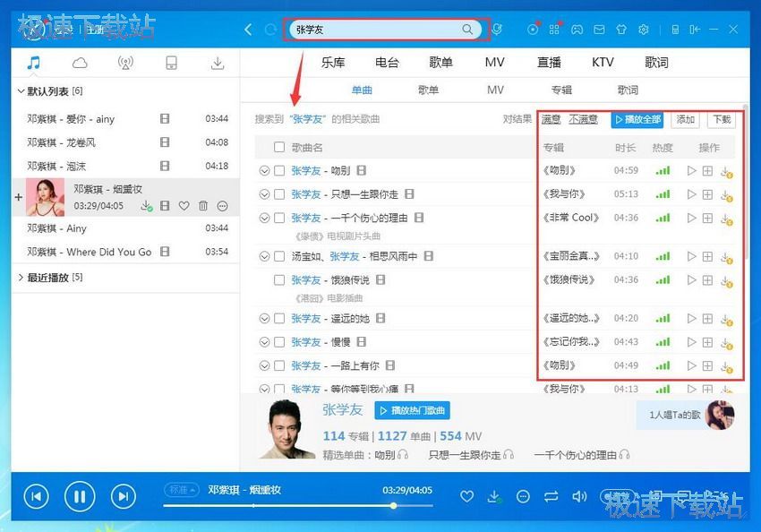Collapse the 默认列表 playlist group
Image resolution: width=761 pixels, height=532 pixels.
tap(21, 90)
